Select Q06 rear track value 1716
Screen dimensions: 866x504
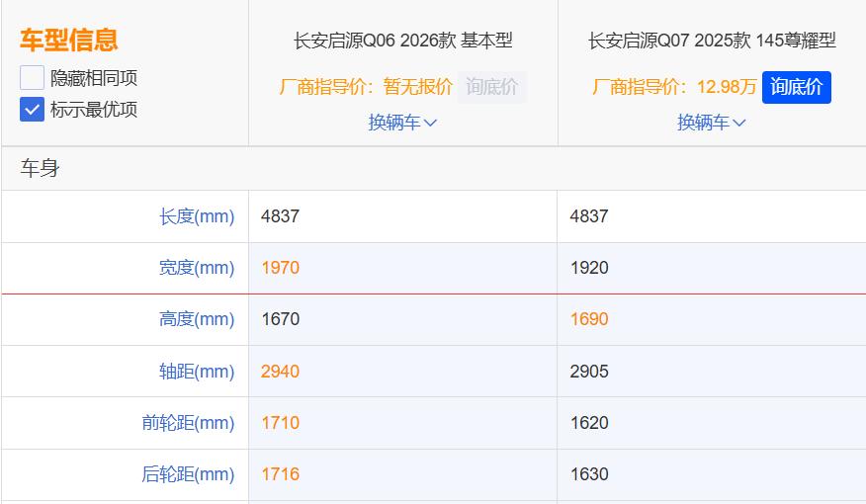pyautogui.click(x=281, y=474)
